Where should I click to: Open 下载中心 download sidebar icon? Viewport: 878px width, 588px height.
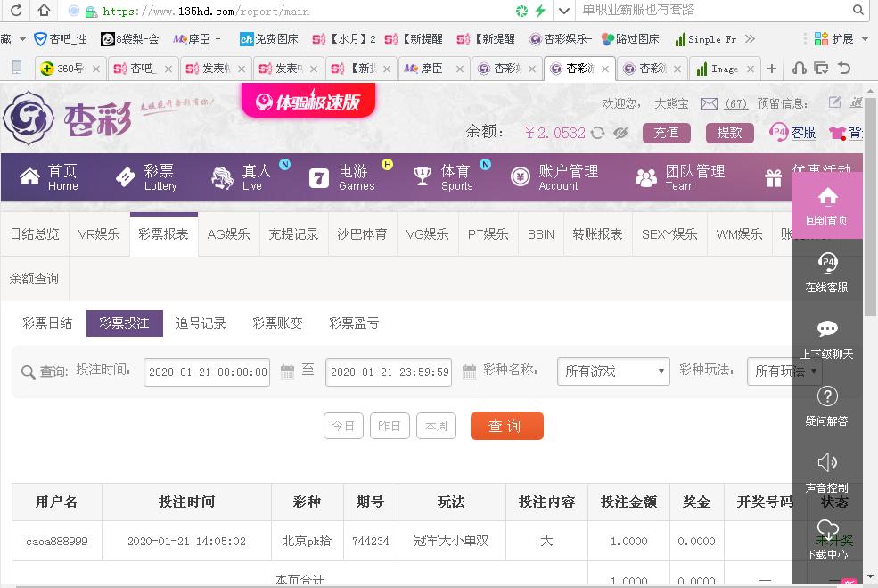tap(826, 540)
